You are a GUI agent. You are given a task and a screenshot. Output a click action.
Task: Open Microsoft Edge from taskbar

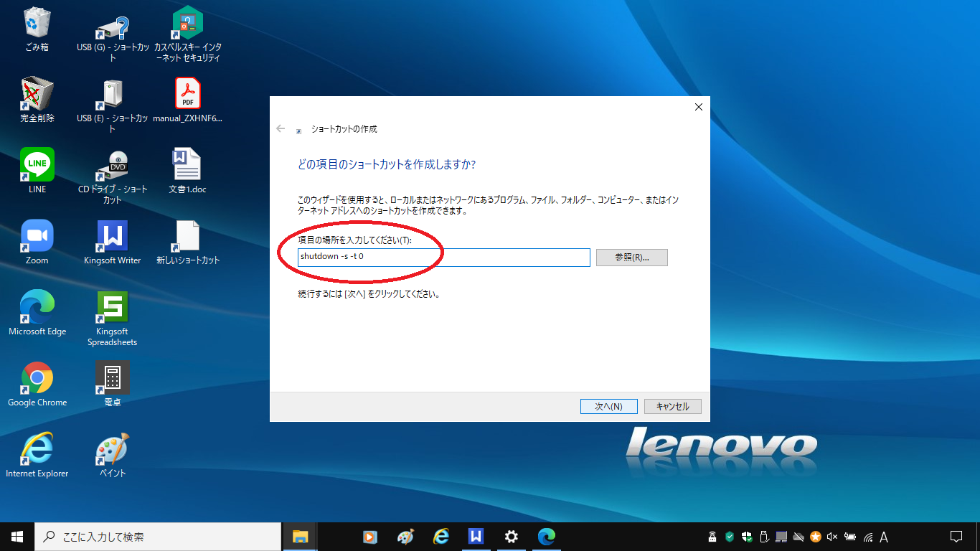(x=547, y=537)
